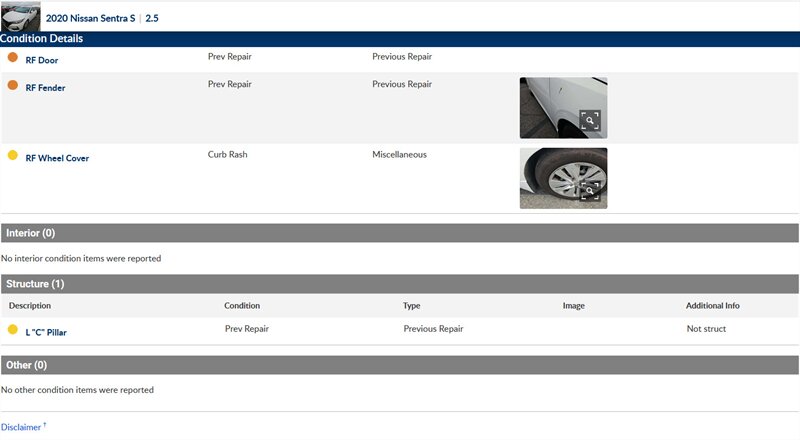Viewport: 800px width, 440px height.
Task: Click the orange status dot beside RF Fender
Action: 13,85
